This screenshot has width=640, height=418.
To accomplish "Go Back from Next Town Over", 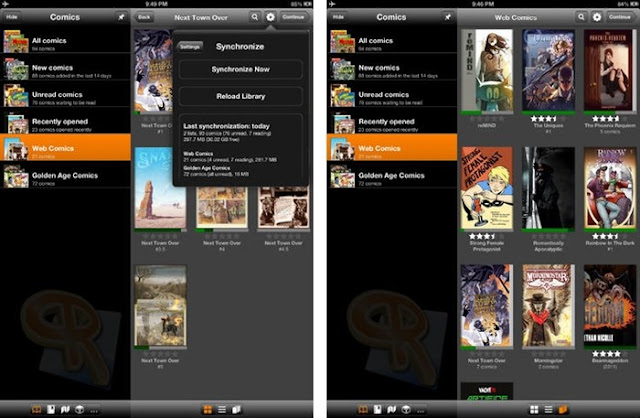I will (144, 17).
